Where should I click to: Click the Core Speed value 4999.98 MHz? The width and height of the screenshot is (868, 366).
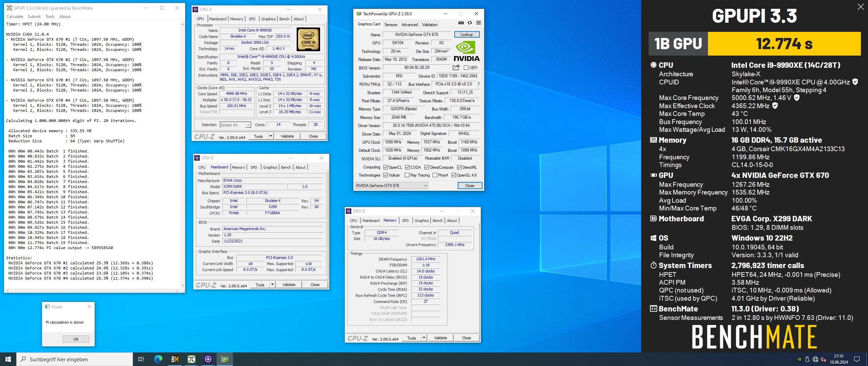click(x=236, y=94)
